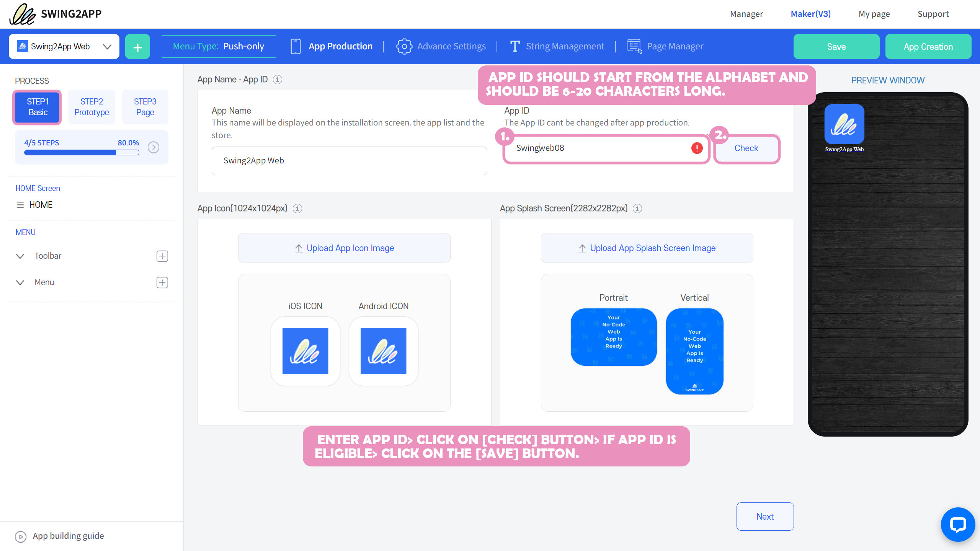Click the 80.0% steps progress bar

82,153
